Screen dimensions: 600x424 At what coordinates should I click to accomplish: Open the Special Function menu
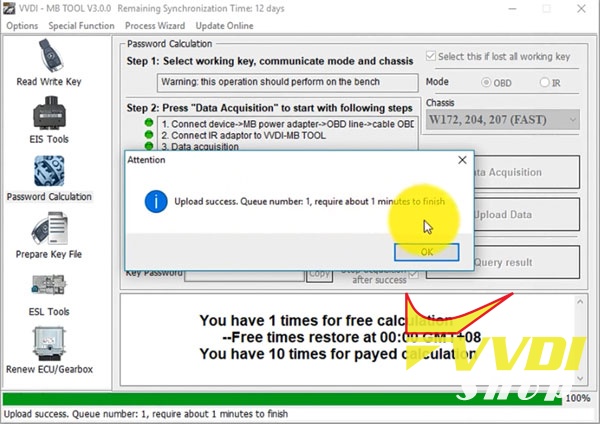click(82, 26)
